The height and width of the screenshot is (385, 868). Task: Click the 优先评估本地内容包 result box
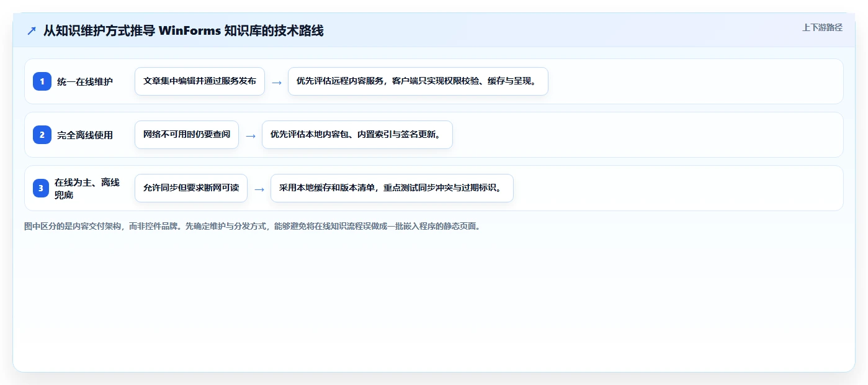[357, 135]
